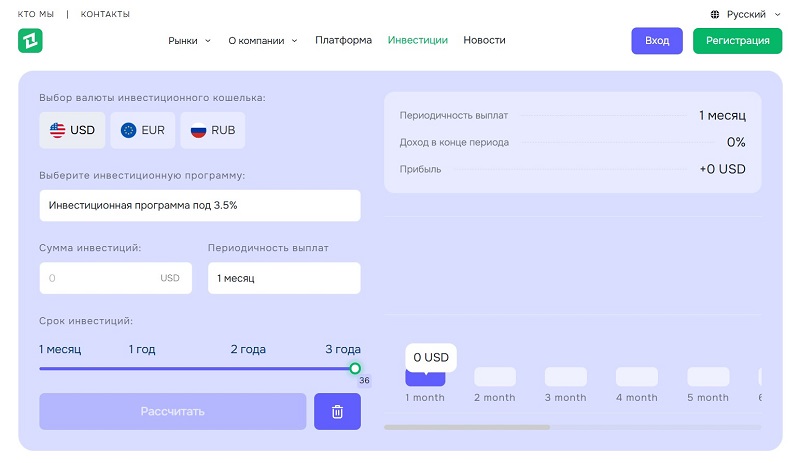The width and height of the screenshot is (800, 463).
Task: Click the investment term slider handle
Action: 355,368
